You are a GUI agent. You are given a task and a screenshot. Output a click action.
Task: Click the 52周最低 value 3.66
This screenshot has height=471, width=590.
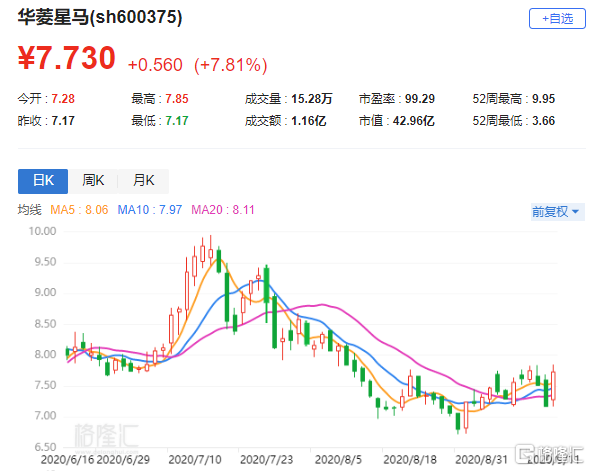click(543, 121)
